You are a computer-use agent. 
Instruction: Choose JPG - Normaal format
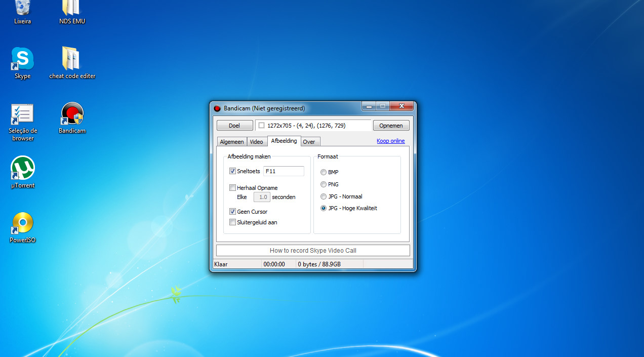(324, 196)
